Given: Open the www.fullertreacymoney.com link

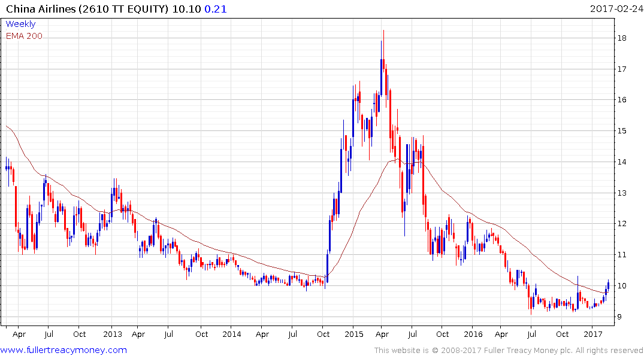Looking at the screenshot, I should point(64,350).
